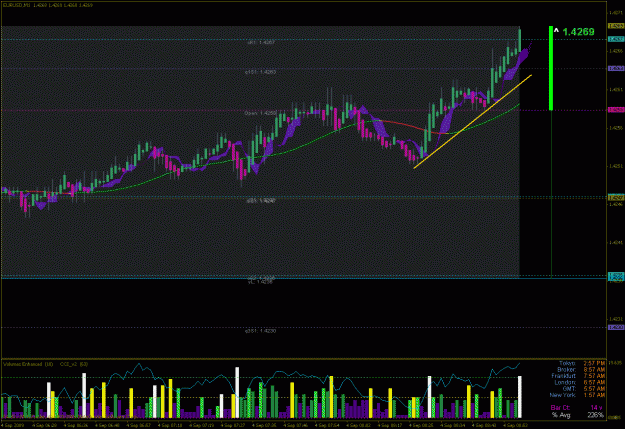Click the New York 1:57 AM time

pos(594,395)
